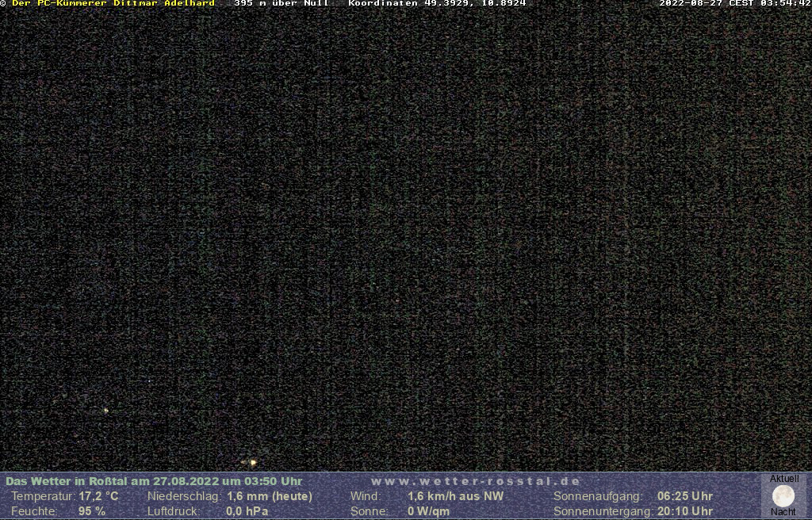Click the Temperatur label
The height and width of the screenshot is (520, 812).
pyautogui.click(x=44, y=496)
